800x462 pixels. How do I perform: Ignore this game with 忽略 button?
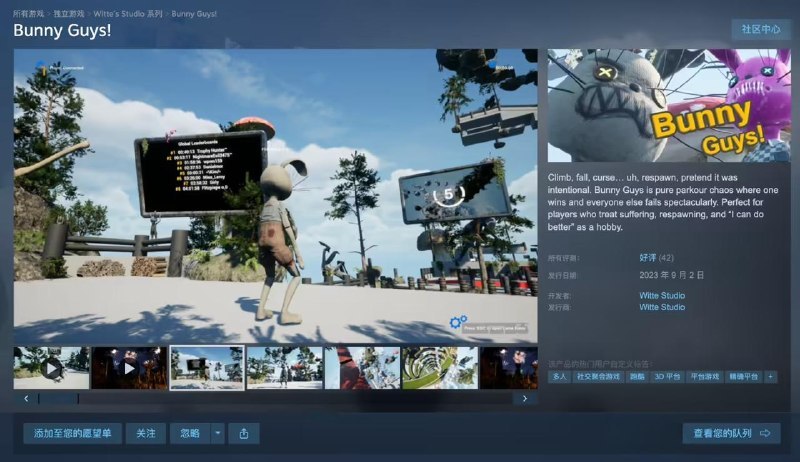[190, 433]
